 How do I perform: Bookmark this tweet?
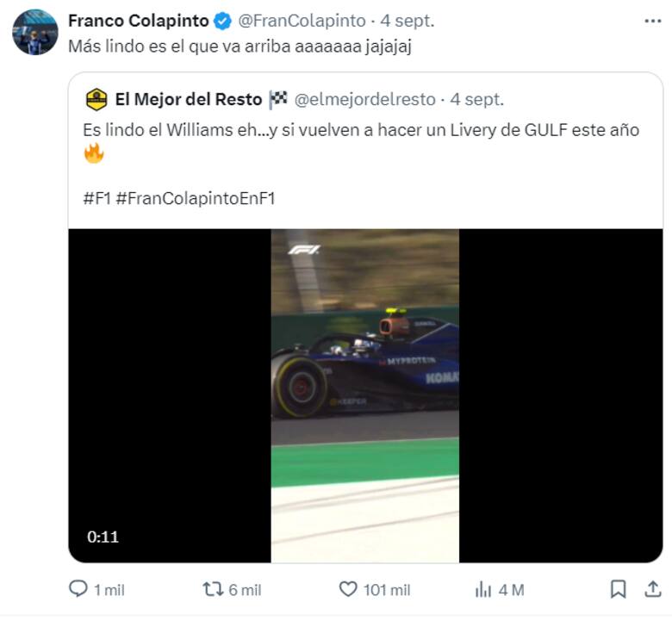tap(618, 589)
